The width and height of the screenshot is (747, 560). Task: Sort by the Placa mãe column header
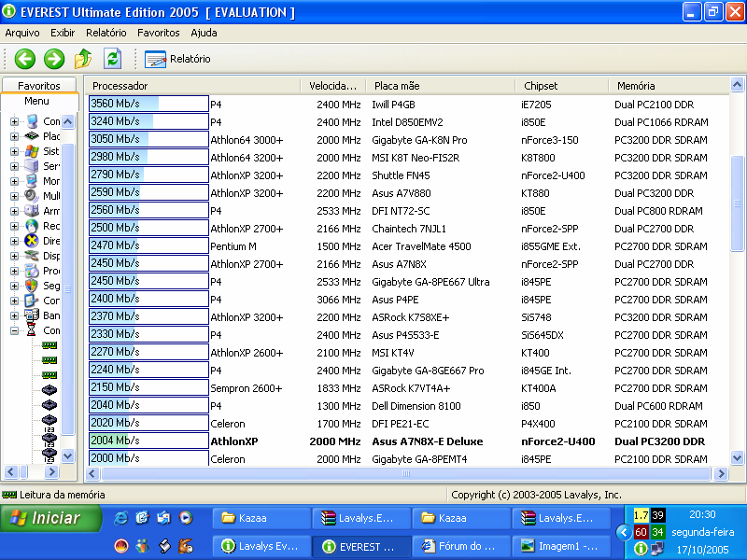[x=441, y=86]
